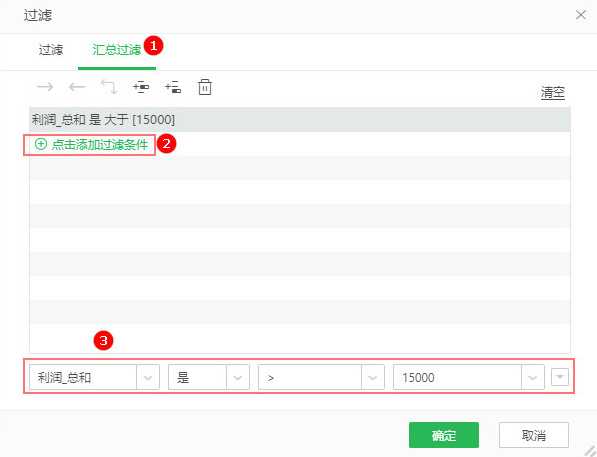Switch to the 汇总过滤 tab
597x457 pixels.
click(x=117, y=50)
